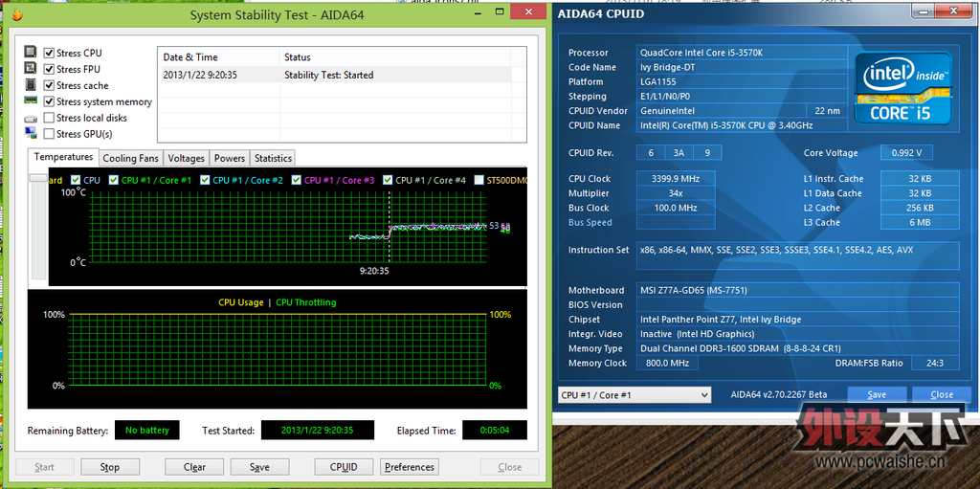Toggle CPU #1 / Core #2 graph checkbox

pos(205,180)
